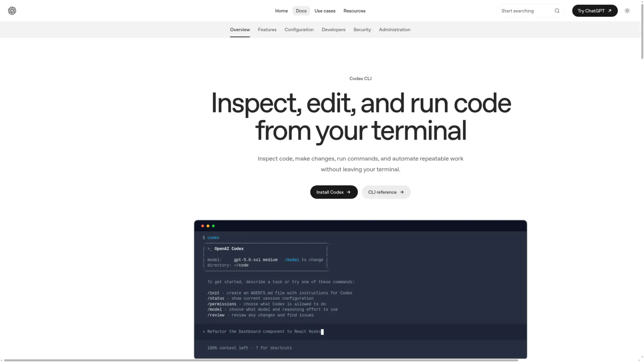Viewport: 644px width, 362px height.
Task: Click the Install Codex button
Action: point(334,192)
